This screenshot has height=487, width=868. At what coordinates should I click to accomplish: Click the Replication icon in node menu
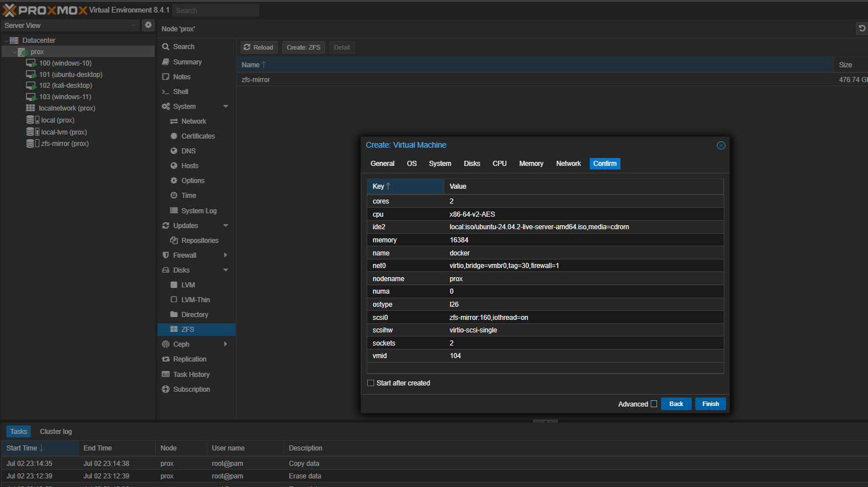[x=166, y=359]
